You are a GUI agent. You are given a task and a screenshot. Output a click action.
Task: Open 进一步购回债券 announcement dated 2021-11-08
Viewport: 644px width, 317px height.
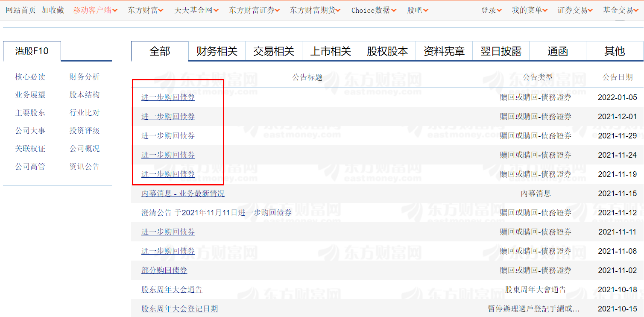tap(168, 251)
